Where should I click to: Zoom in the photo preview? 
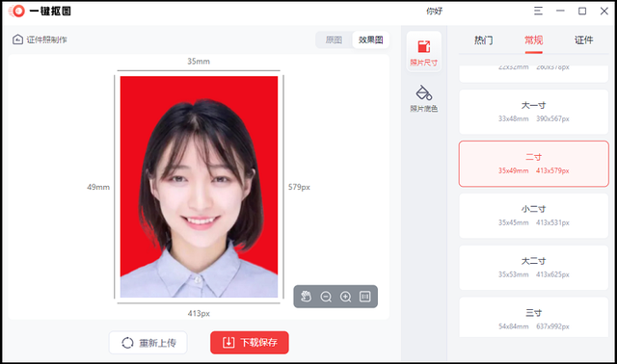coord(345,297)
